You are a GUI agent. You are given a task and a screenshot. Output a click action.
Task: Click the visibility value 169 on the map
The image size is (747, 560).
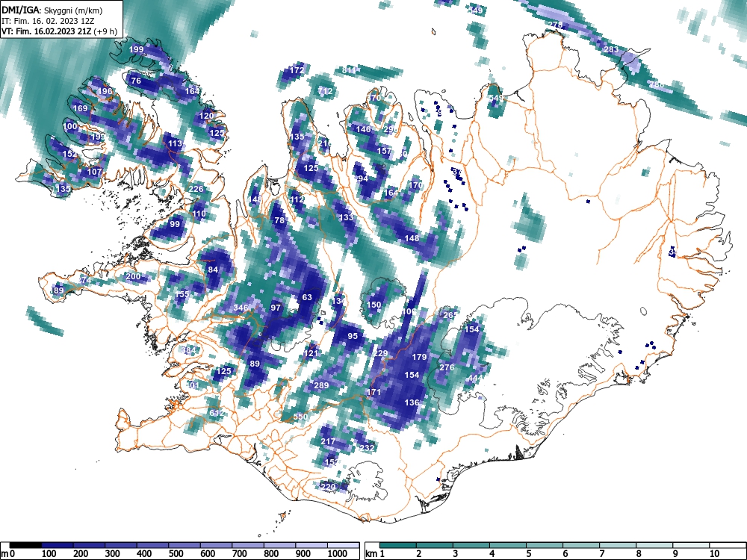point(80,108)
